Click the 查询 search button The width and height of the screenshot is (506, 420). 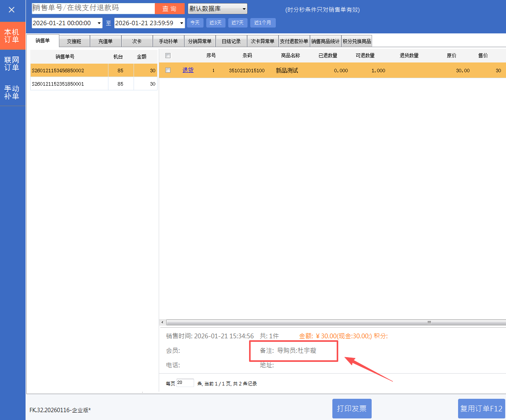[169, 9]
